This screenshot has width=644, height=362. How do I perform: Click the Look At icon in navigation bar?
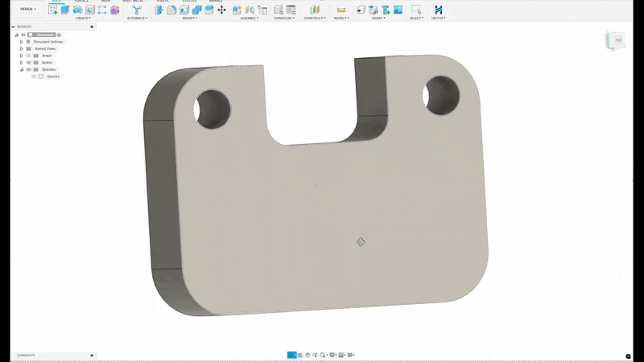tap(299, 355)
